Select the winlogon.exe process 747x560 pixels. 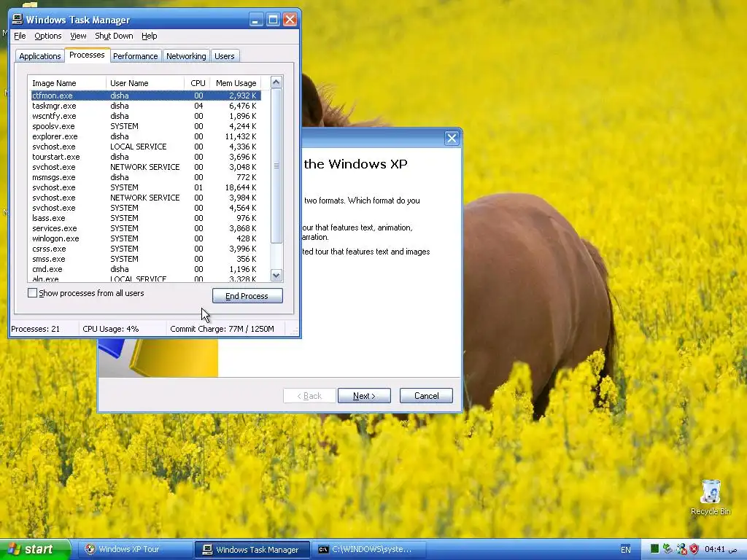146,238
